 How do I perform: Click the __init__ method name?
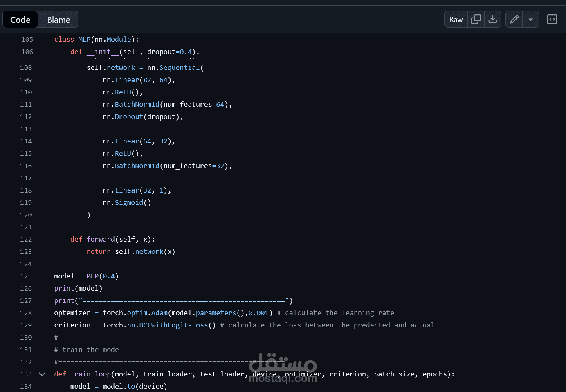(103, 52)
